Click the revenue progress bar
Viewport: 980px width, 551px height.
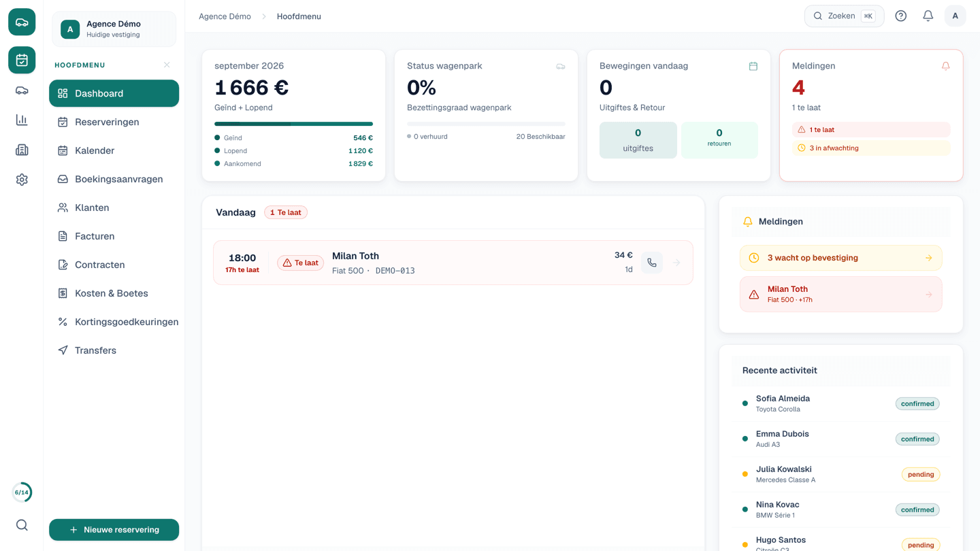pyautogui.click(x=293, y=124)
